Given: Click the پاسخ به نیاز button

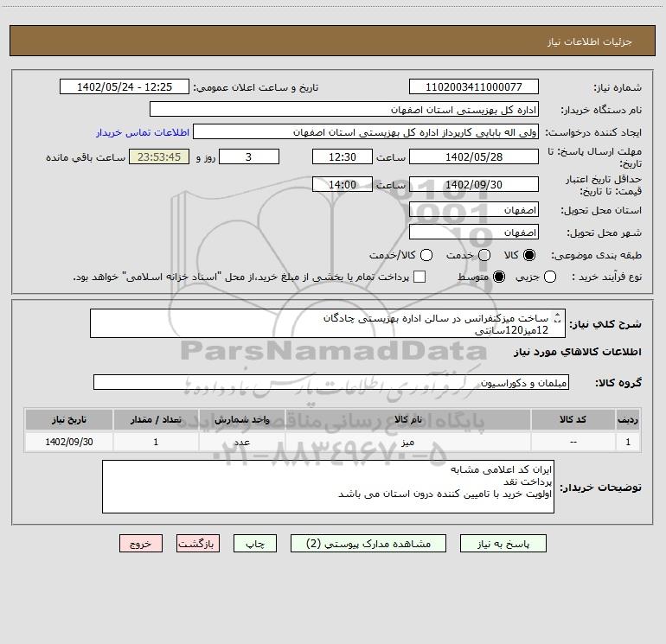Looking at the screenshot, I should click(503, 544).
